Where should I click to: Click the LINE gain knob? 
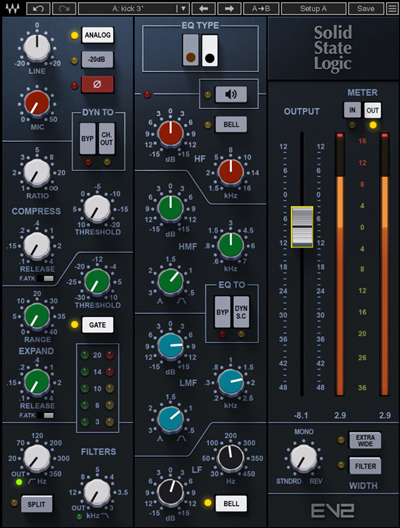tap(37, 48)
